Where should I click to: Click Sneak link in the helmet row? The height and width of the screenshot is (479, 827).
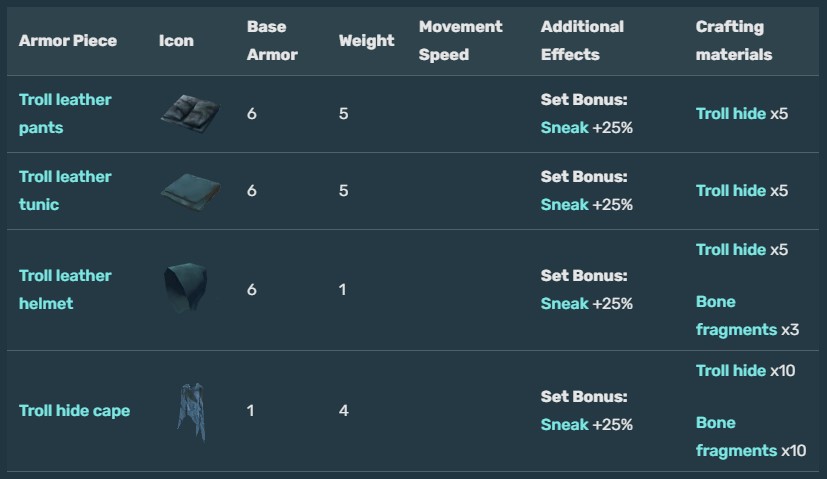564,303
